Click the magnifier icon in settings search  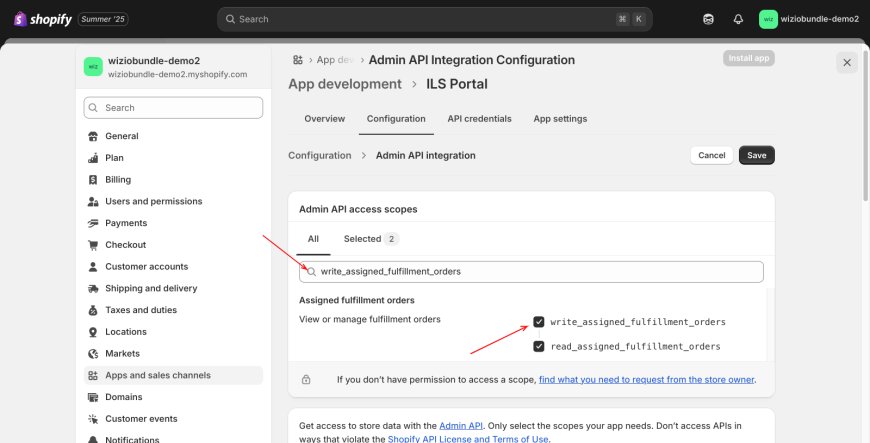click(93, 108)
